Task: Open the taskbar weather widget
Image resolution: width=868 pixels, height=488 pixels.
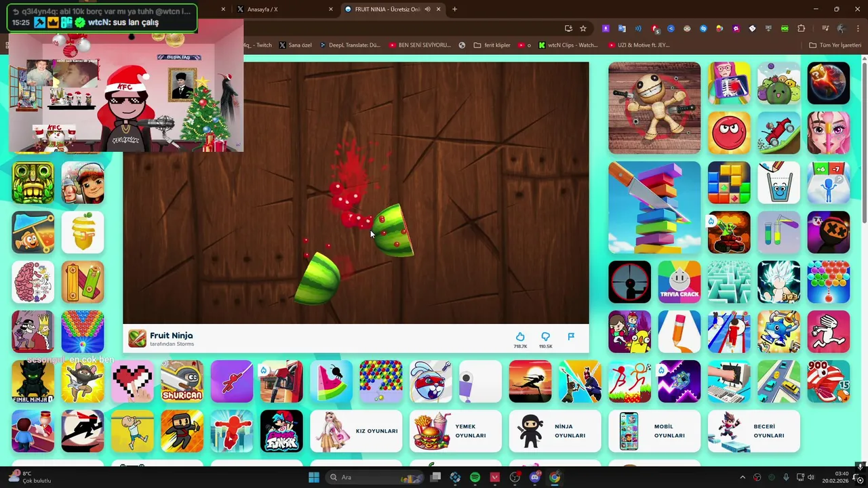Action: click(28, 477)
